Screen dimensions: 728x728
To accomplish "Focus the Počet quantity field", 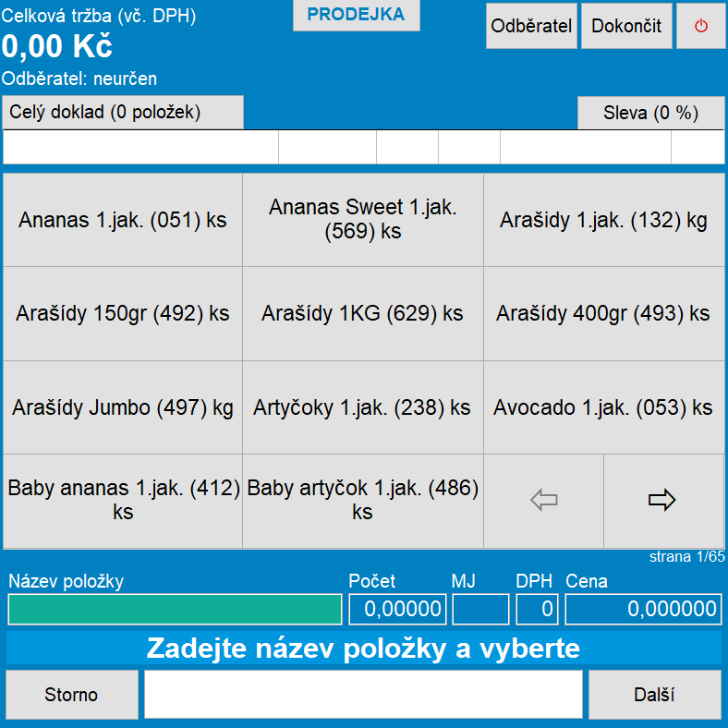I will [x=397, y=609].
